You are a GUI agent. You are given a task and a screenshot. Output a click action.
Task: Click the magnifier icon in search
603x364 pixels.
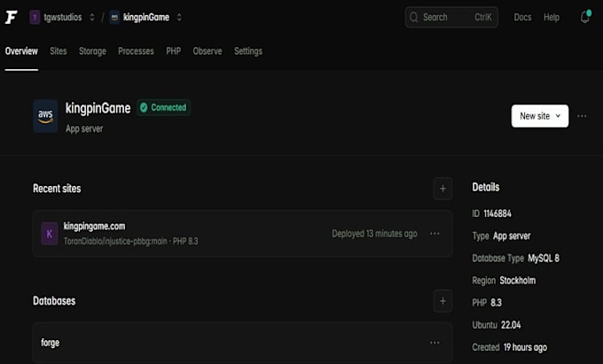coord(414,18)
